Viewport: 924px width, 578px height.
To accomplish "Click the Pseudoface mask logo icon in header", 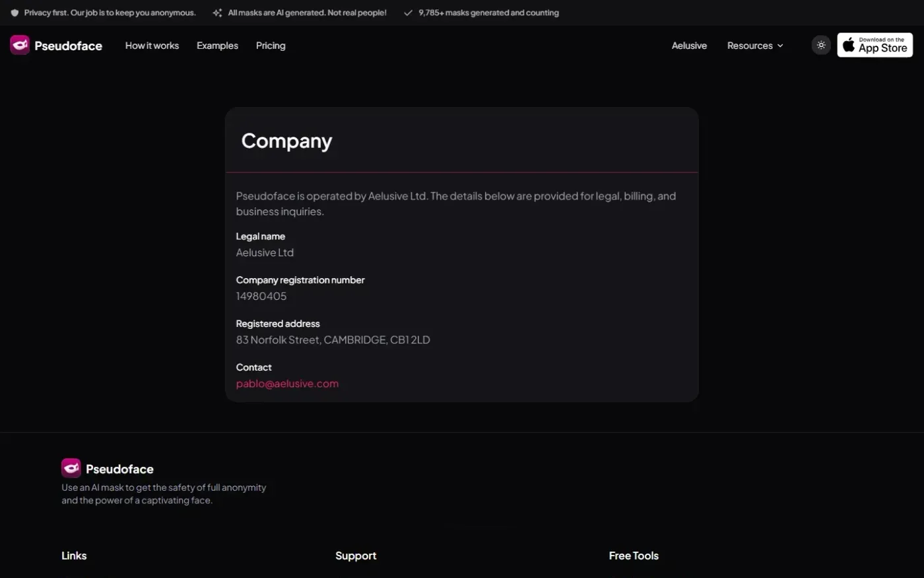I will (20, 45).
